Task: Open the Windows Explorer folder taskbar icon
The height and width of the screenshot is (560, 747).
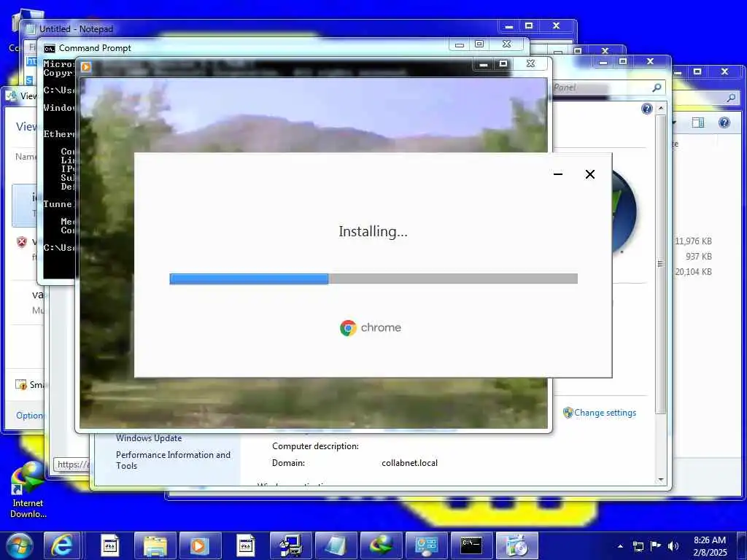Action: [155, 545]
